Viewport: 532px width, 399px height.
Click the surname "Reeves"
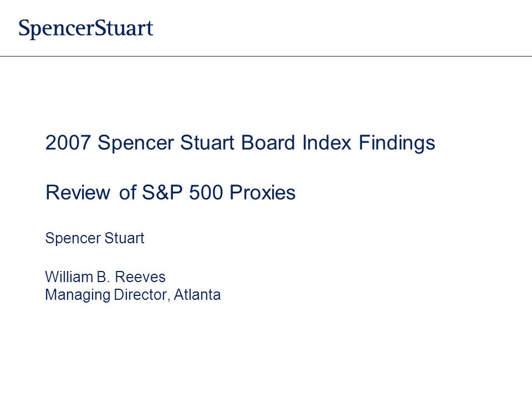140,277
